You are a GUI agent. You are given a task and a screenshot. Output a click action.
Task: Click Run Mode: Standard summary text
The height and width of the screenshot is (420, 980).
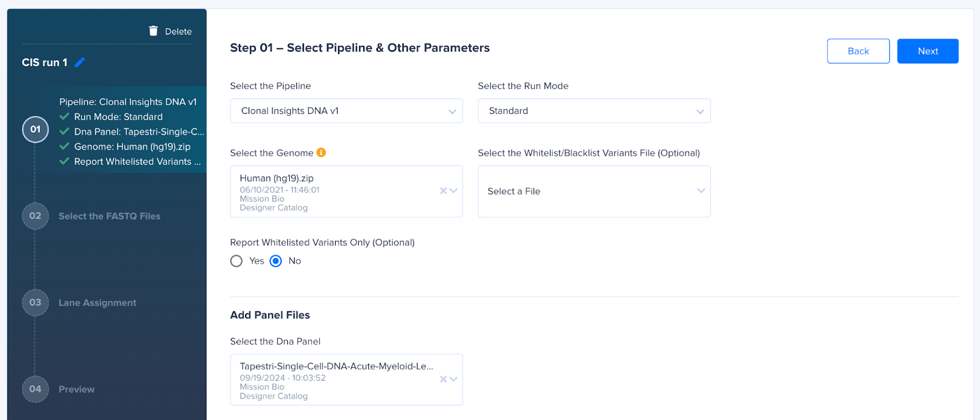point(118,116)
